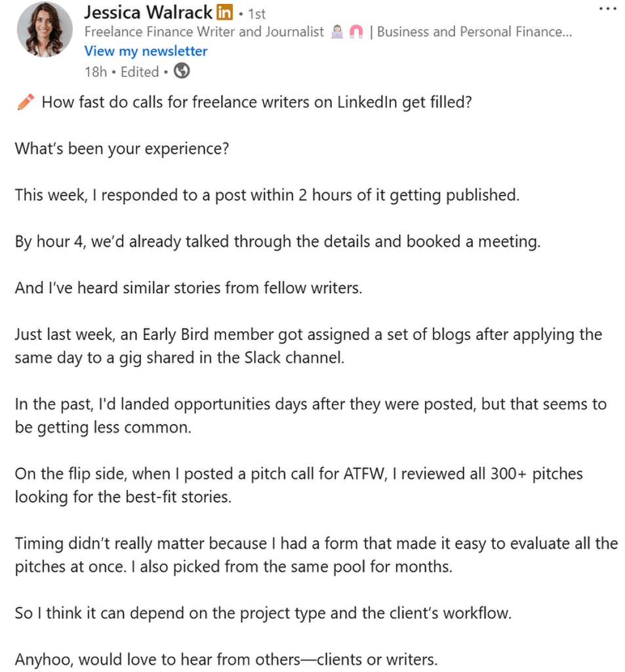The width and height of the screenshot is (625, 672).
Task: Click the globe public-visibility icon
Action: click(x=181, y=71)
